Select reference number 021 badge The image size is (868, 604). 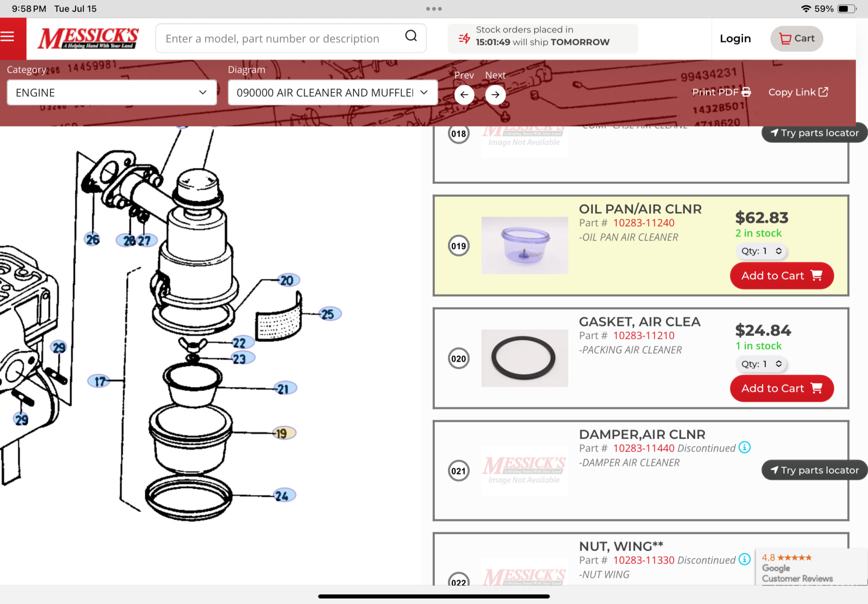(459, 471)
